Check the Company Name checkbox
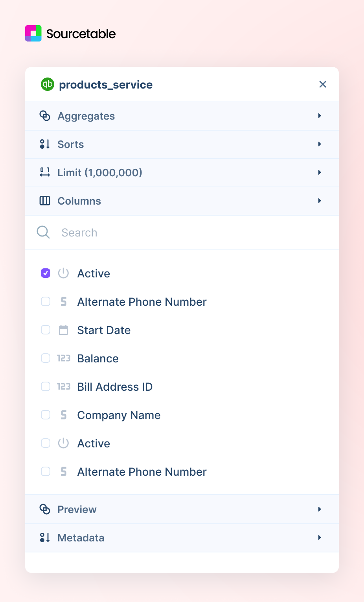Viewport: 364px width, 602px height. (46, 415)
